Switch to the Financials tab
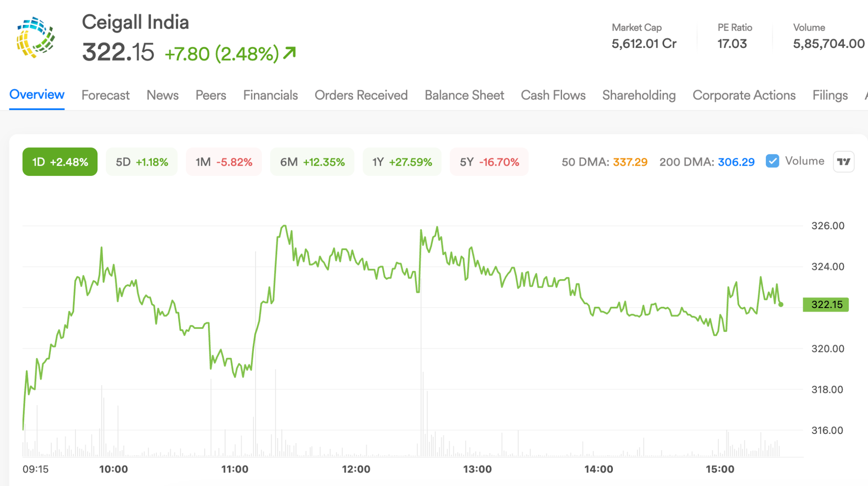Viewport: 868px width, 486px height. coord(270,95)
